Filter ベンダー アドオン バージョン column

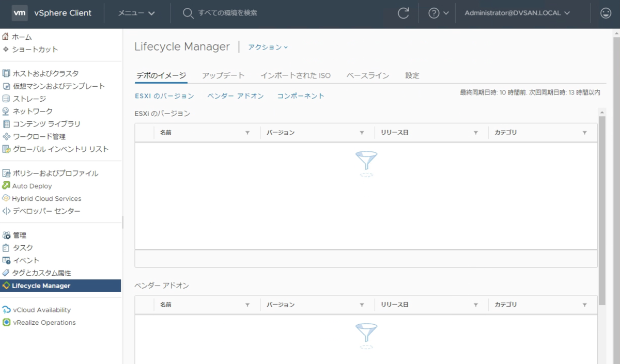[362, 305]
